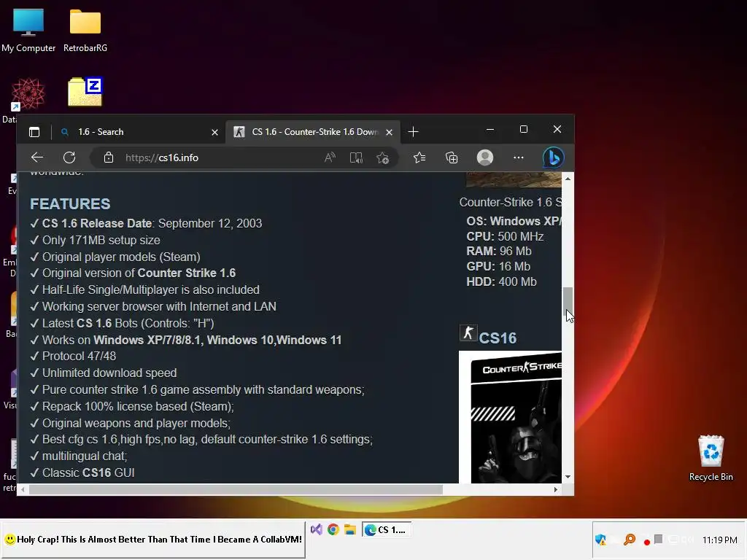Open the browser profile menu

click(x=485, y=157)
